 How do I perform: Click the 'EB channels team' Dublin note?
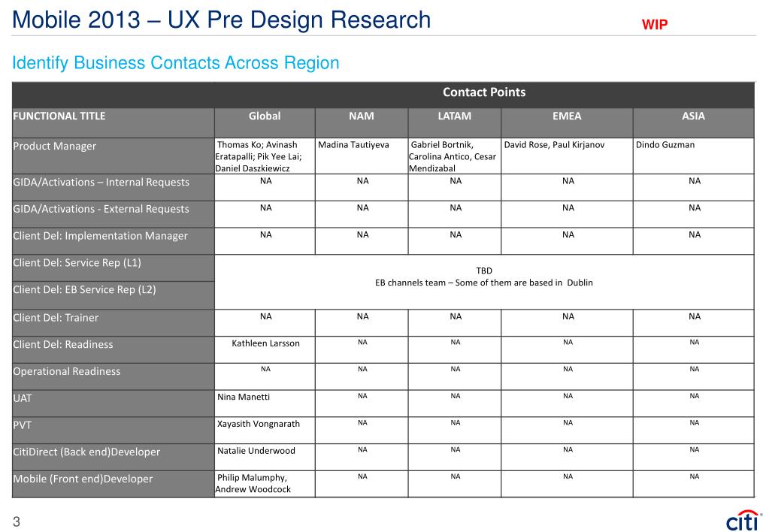pyautogui.click(x=484, y=283)
